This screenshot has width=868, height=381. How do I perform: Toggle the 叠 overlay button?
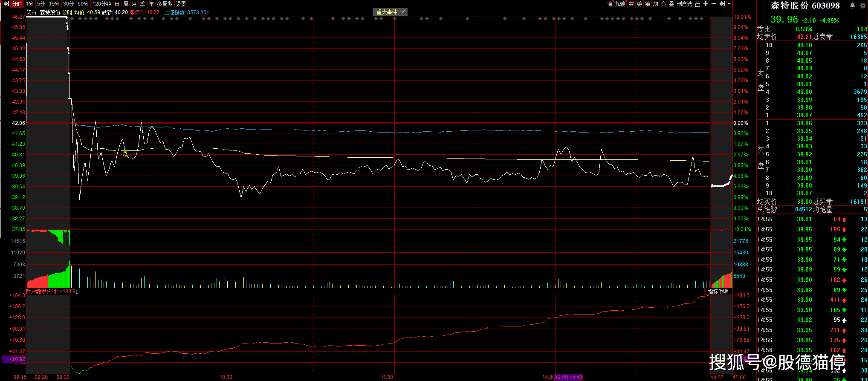click(x=671, y=4)
